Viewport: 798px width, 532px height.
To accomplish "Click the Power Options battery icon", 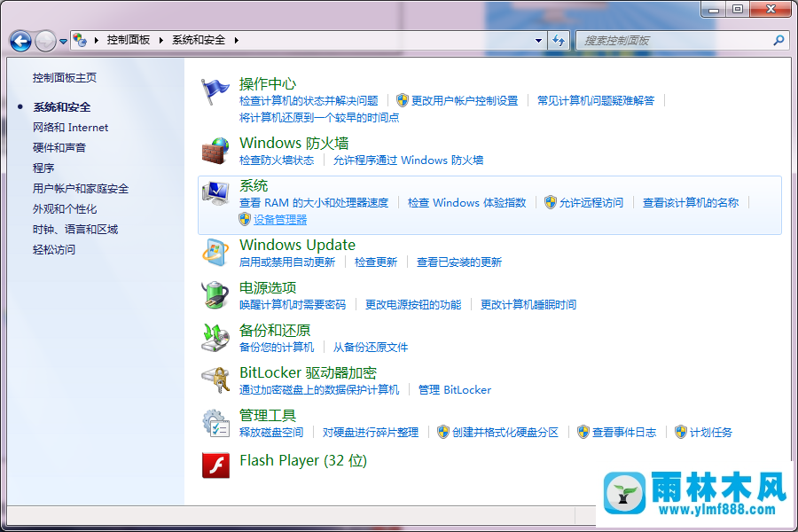I will tap(215, 295).
